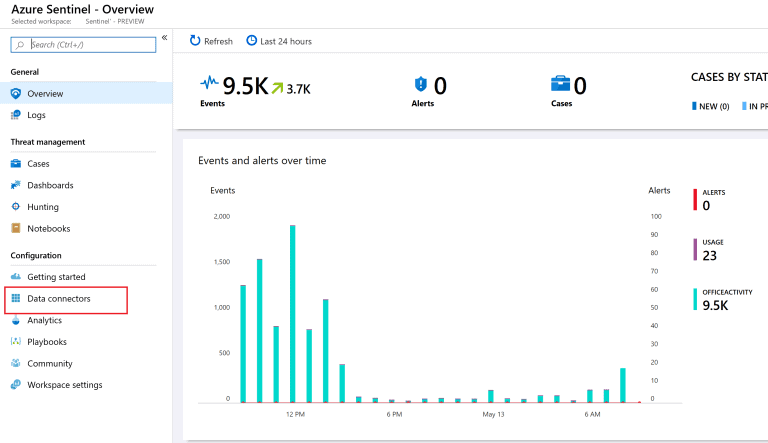Click the Hunting crosshair icon
Screen dimensions: 768x443
click(x=16, y=207)
